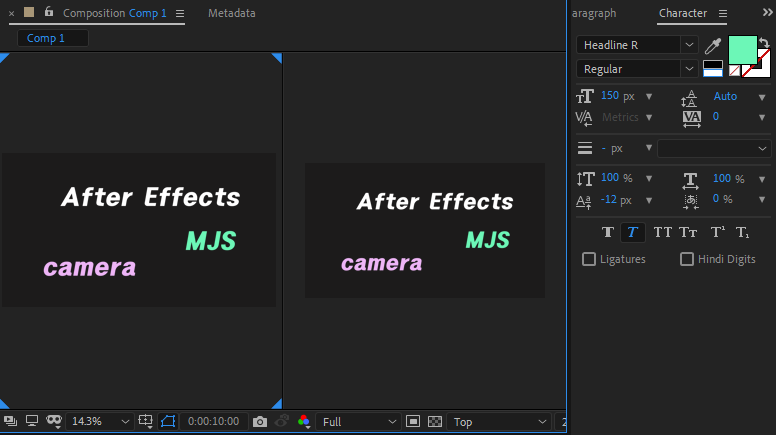Viewport: 776px width, 435px height.
Task: Toggle the composition viewer lock icon
Action: click(48, 11)
